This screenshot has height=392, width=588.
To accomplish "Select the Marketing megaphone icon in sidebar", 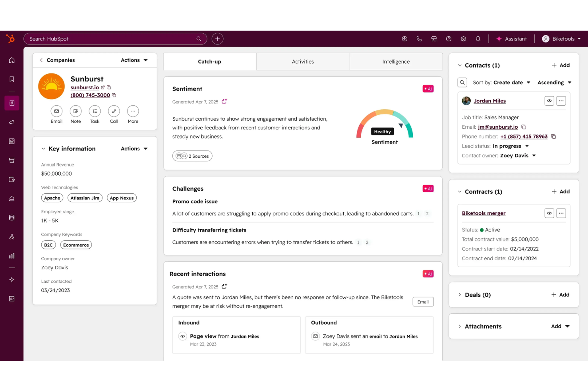I will (12, 122).
